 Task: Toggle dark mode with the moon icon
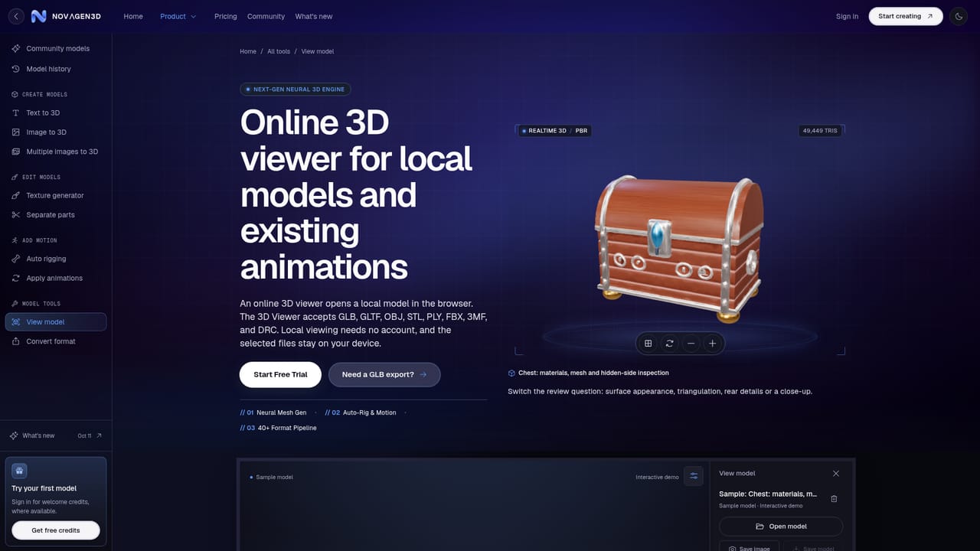[x=959, y=16]
